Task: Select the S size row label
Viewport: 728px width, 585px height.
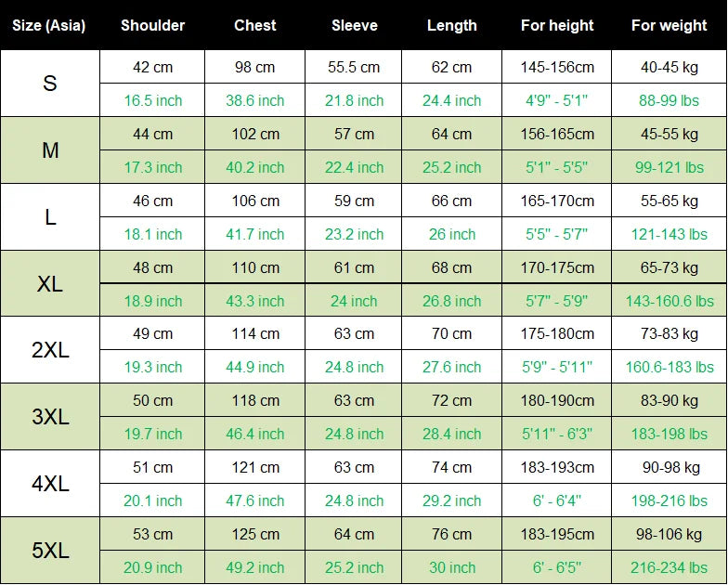Action: 49,84
